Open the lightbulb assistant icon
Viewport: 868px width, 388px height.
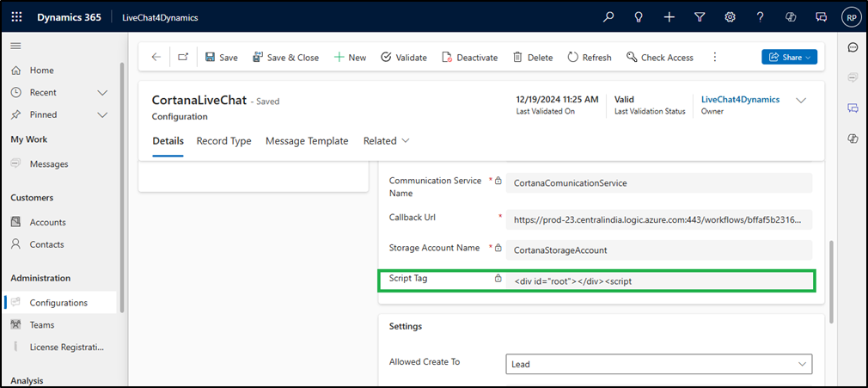[639, 16]
